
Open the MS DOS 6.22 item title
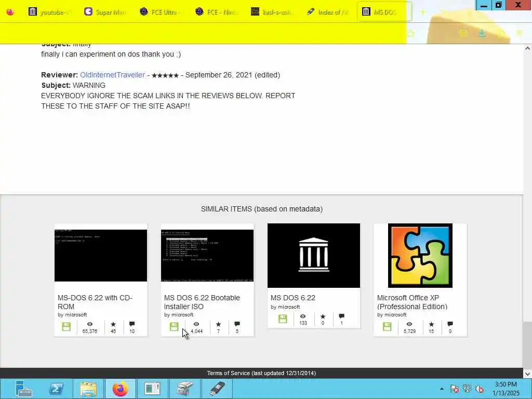(x=293, y=298)
